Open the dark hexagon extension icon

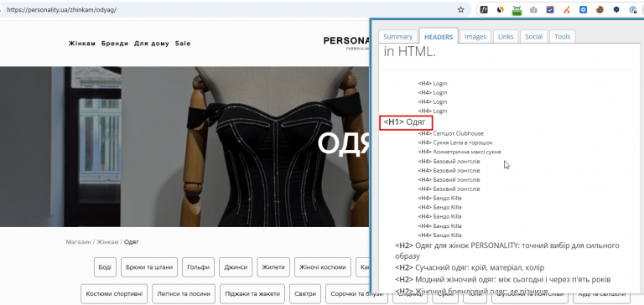[616, 10]
